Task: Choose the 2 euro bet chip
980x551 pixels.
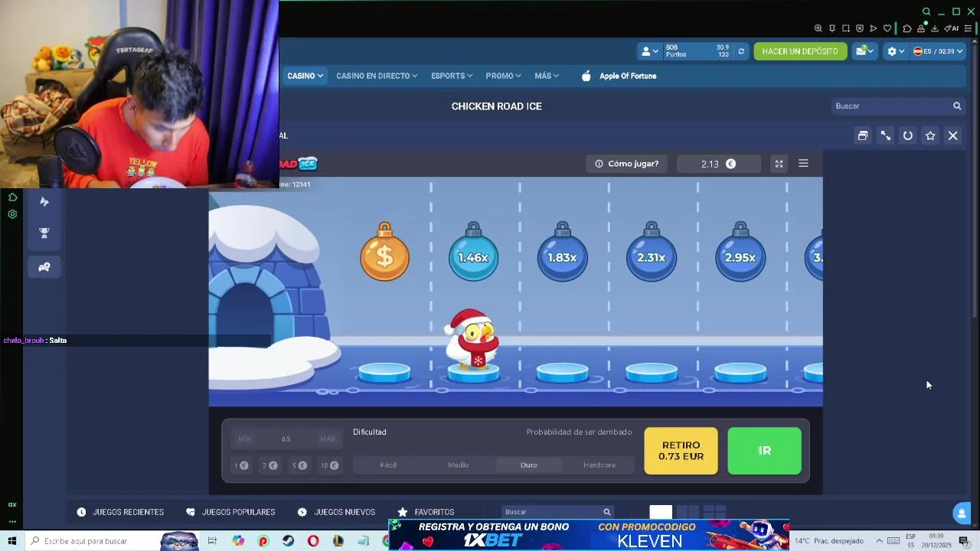Action: (269, 465)
